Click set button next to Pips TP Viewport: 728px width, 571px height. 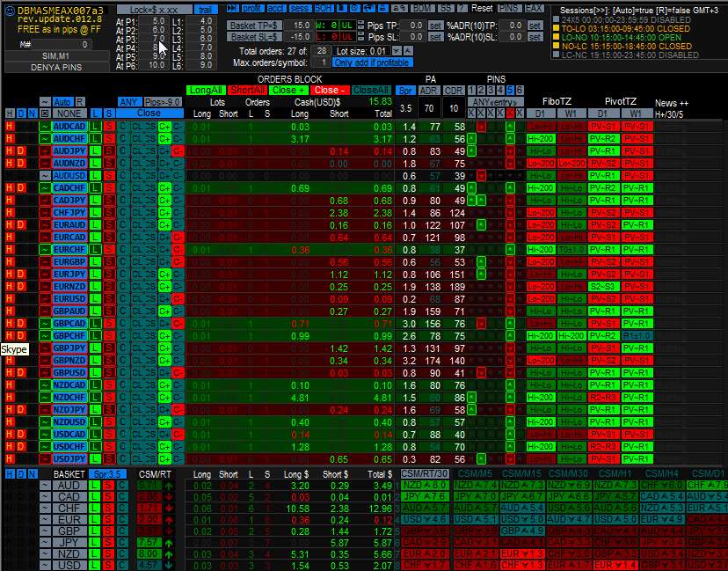click(x=435, y=26)
